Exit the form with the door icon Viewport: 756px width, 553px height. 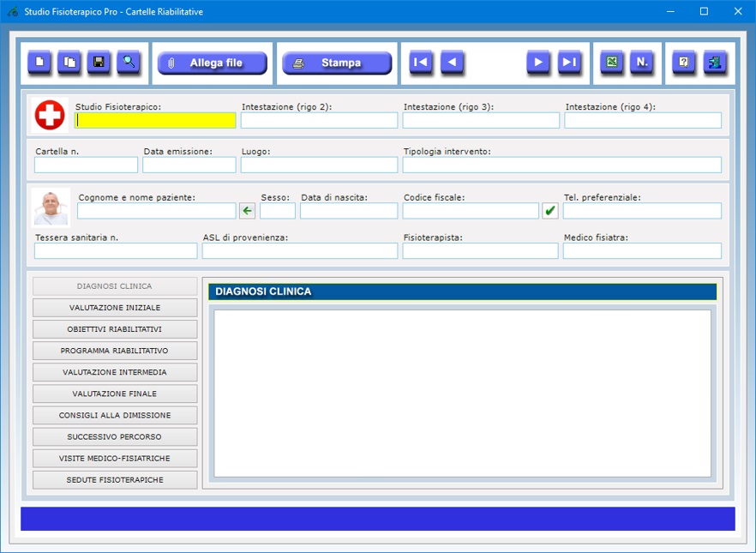715,63
